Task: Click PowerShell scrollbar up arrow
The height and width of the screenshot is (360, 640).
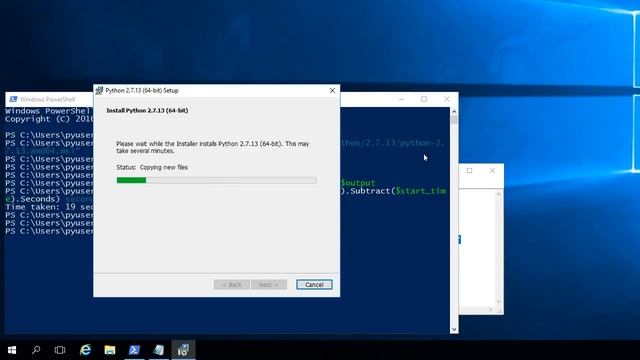Action: point(454,111)
